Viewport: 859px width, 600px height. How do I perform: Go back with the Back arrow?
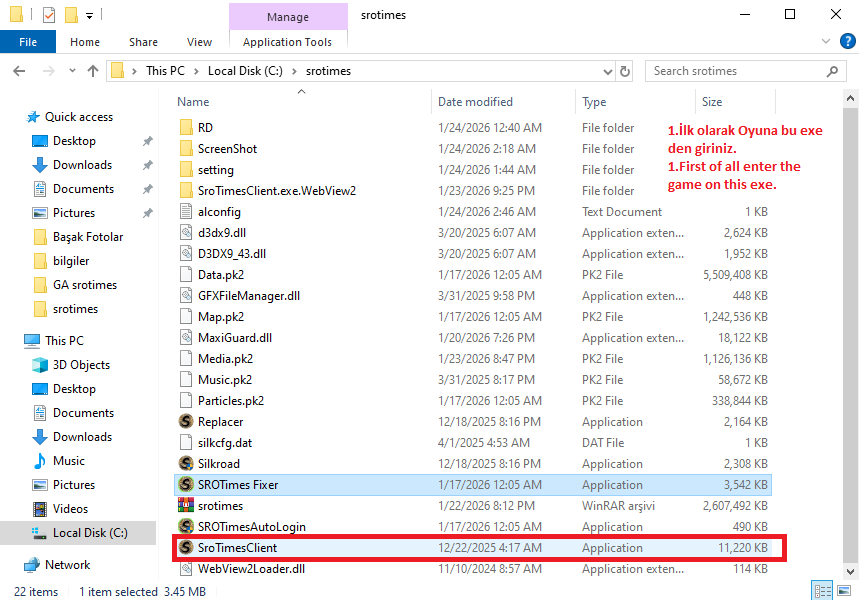pos(19,71)
